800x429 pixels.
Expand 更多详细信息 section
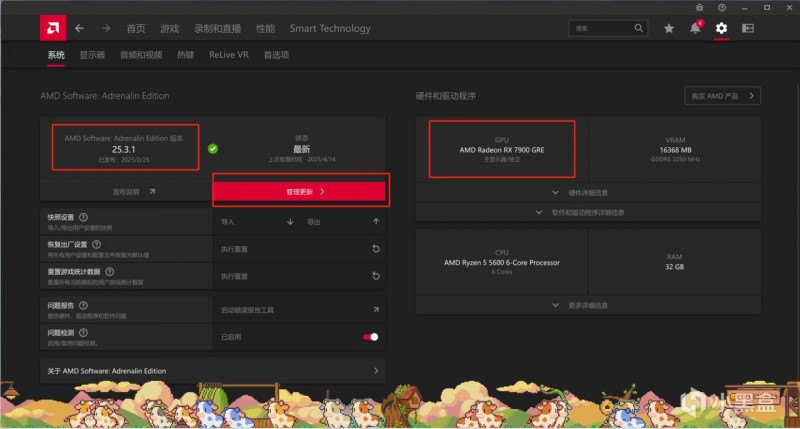pos(588,306)
